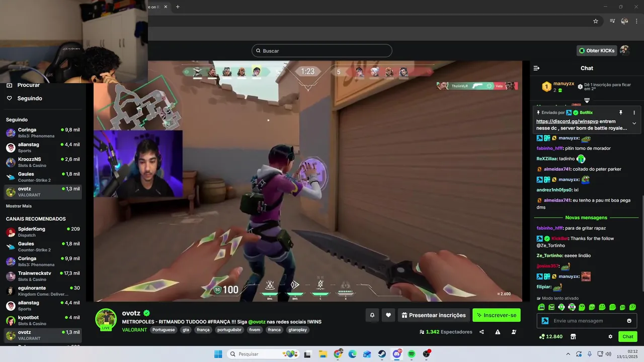The image size is (644, 362).
Task: Click the Buscar search field
Action: pos(322,51)
